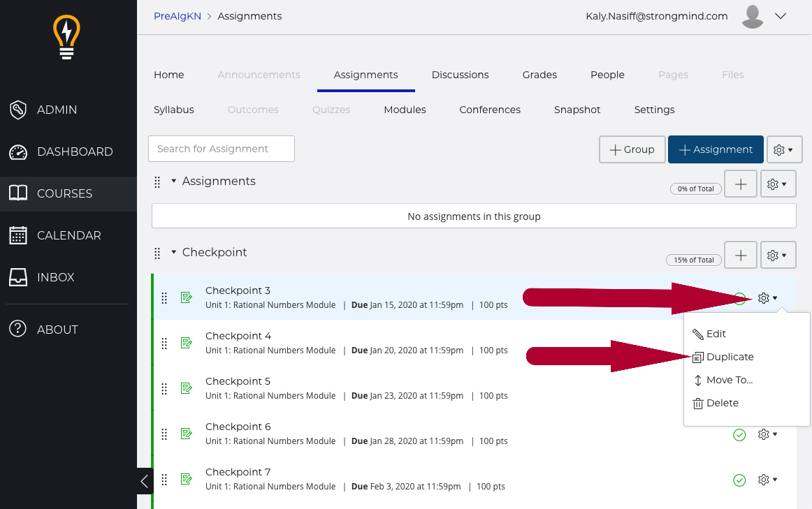Collapse the Assignments group triangle
The height and width of the screenshot is (509, 812).
(x=174, y=181)
